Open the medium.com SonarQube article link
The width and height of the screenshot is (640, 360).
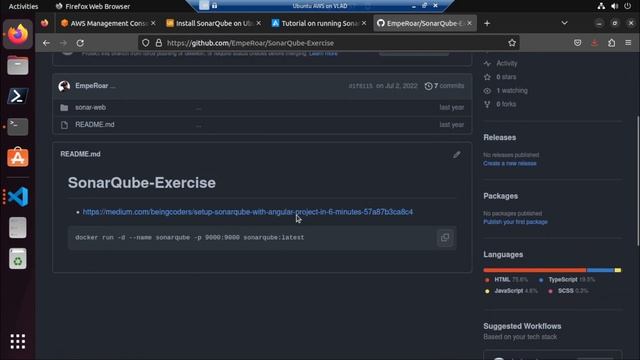point(247,212)
